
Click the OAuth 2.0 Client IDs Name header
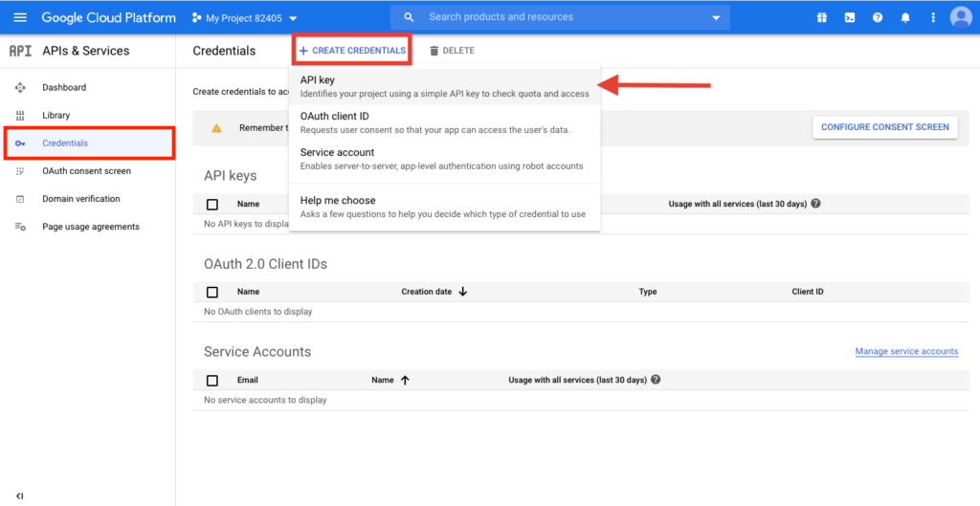click(x=248, y=292)
